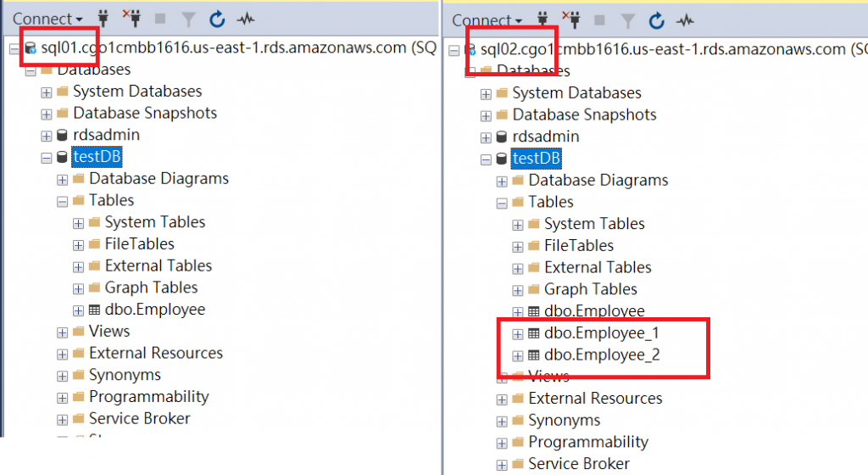
Task: Select Database Diagrams in sql02 panel
Action: click(x=598, y=180)
